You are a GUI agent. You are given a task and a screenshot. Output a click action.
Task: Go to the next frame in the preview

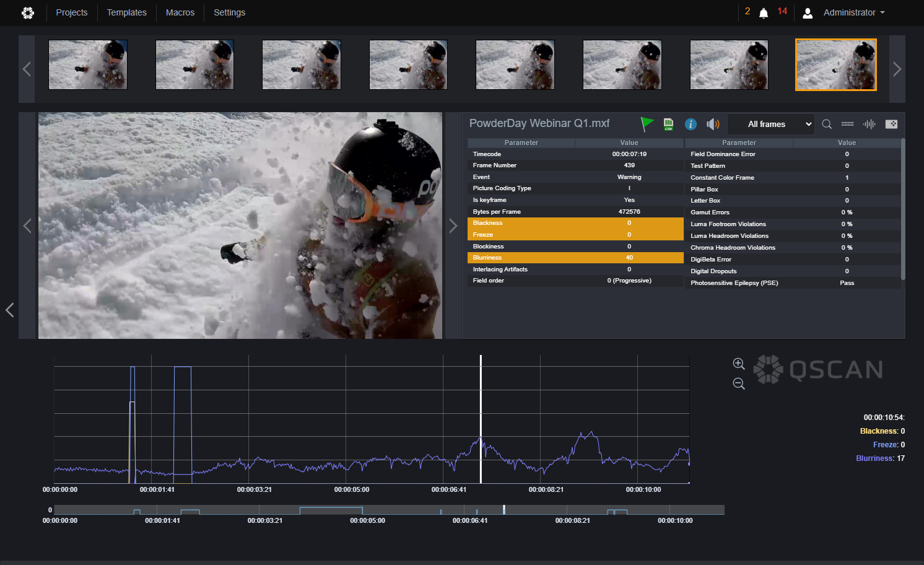pyautogui.click(x=453, y=226)
